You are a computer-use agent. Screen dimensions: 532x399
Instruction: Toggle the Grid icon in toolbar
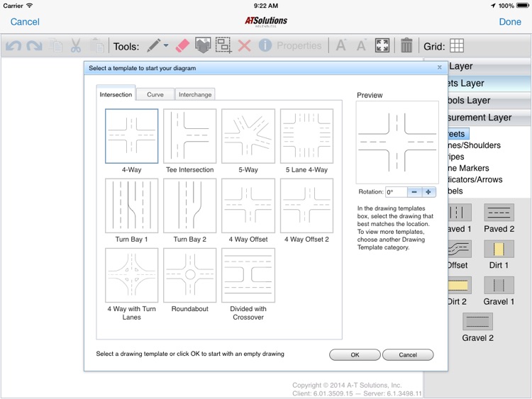coord(457,46)
